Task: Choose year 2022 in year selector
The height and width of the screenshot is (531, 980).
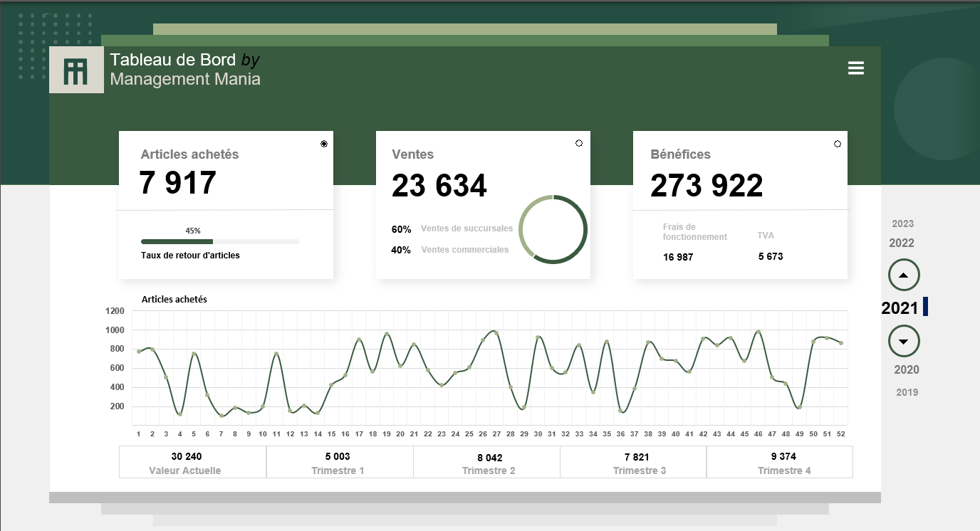Action: pyautogui.click(x=902, y=243)
